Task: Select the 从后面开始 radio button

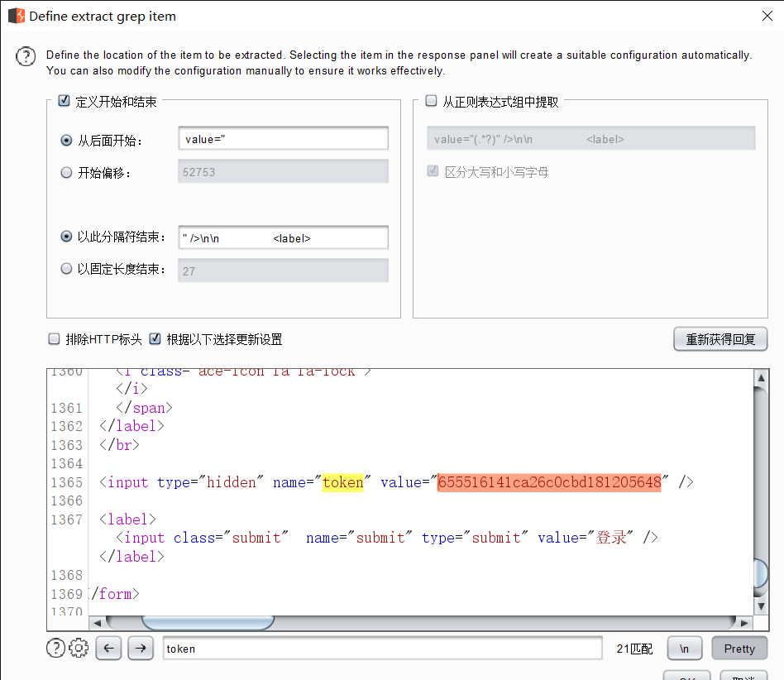Action: click(66, 141)
